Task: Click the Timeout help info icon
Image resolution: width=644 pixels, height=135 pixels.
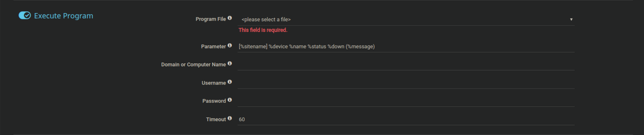Action: click(x=230, y=119)
